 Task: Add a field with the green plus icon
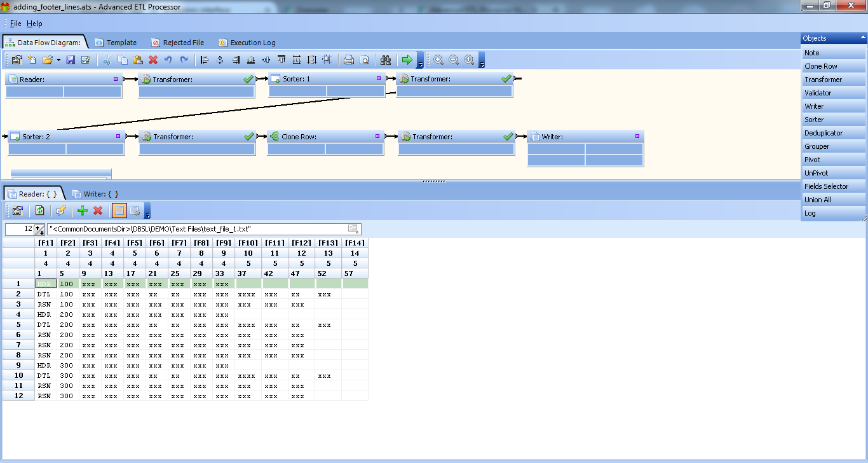[x=83, y=211]
